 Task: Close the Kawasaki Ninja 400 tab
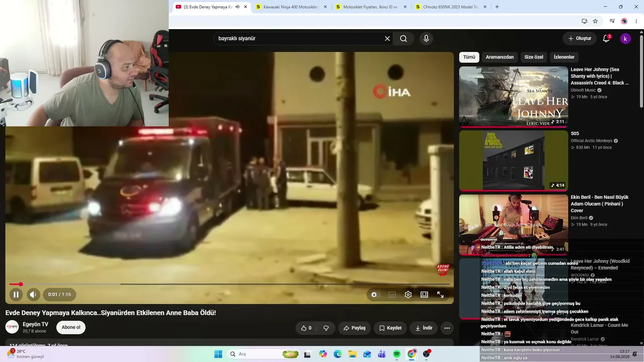(x=325, y=7)
